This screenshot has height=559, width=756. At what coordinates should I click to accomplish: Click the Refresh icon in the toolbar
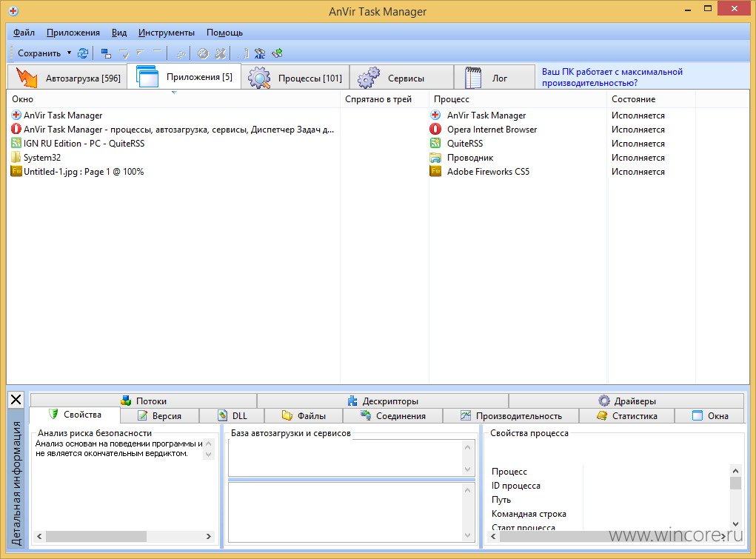tap(83, 53)
